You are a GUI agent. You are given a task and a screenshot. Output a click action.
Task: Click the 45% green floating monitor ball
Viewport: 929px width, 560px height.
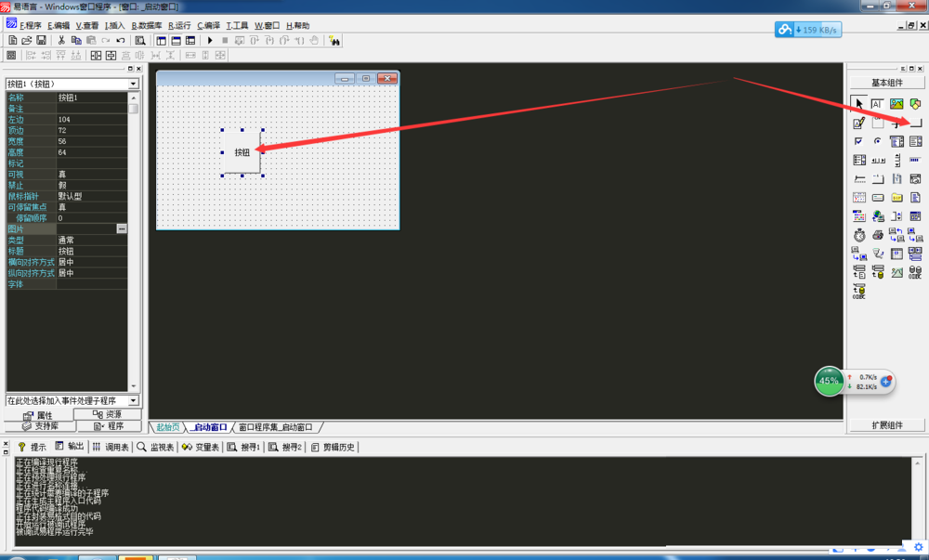click(x=829, y=381)
